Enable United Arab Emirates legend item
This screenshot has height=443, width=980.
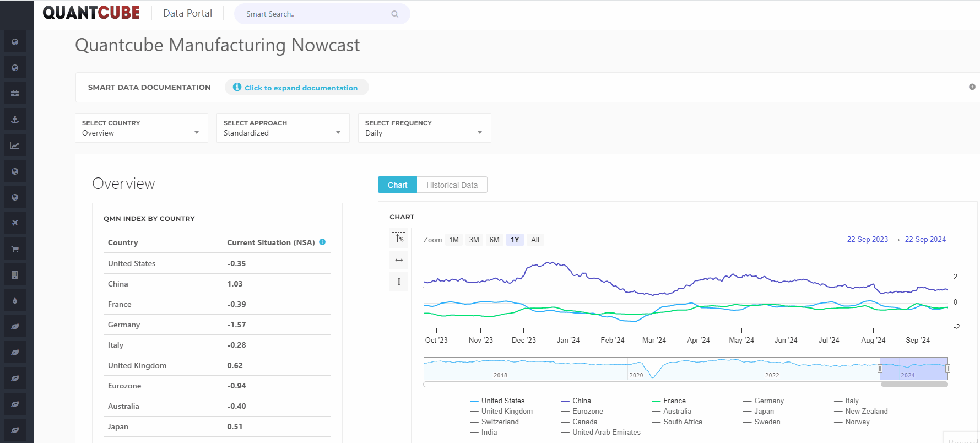point(601,433)
